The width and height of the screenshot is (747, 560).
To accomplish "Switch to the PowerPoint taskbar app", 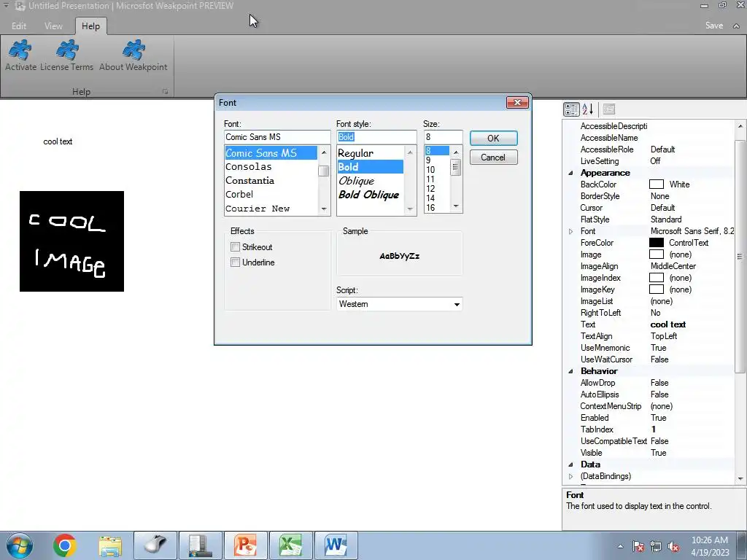I will (245, 545).
